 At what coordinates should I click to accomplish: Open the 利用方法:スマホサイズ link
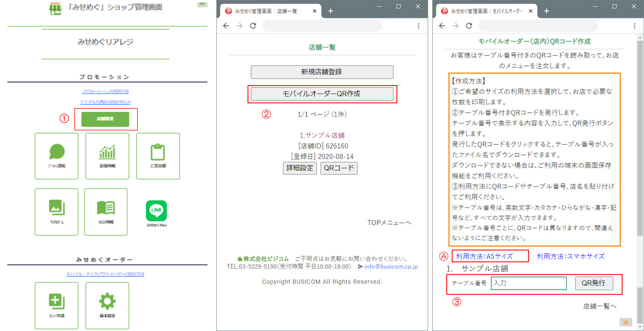[x=570, y=256]
